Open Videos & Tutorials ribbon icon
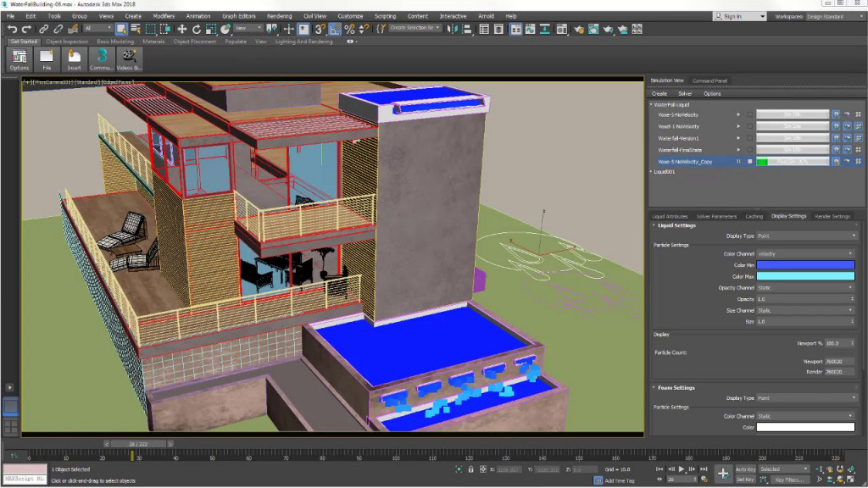This screenshot has width=868, height=488. click(x=129, y=59)
